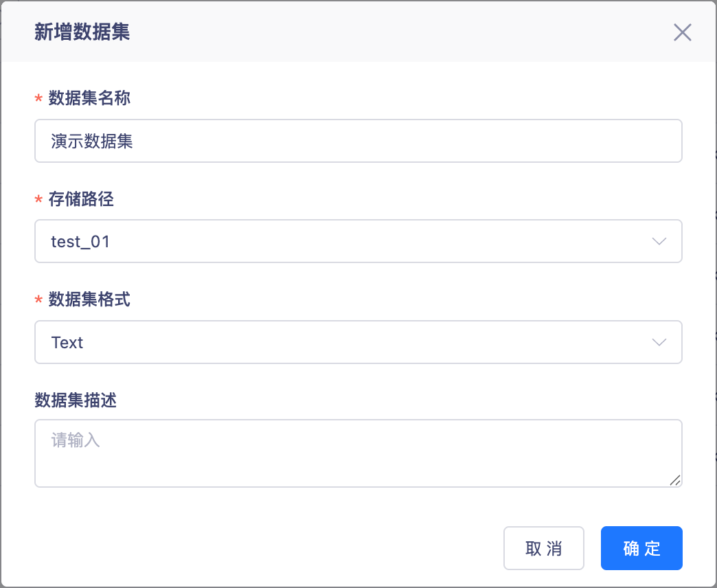Confirm with the 确定 button

tap(641, 548)
